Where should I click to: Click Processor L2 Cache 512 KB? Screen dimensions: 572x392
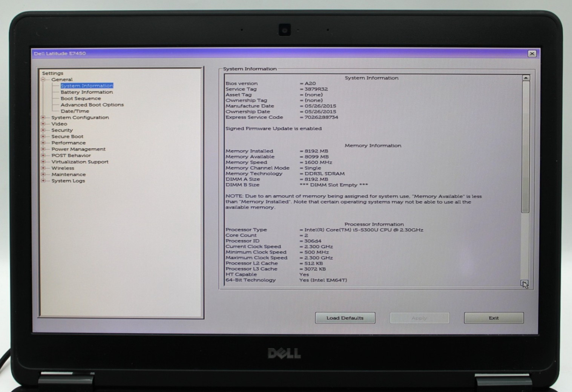pos(313,263)
